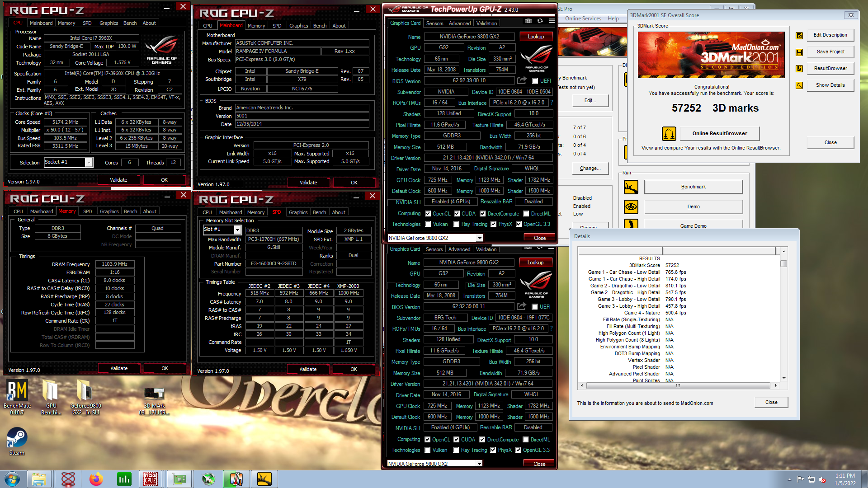Toggle CUDA checkbox in upper GPU-Z window
This screenshot has width=868, height=488.
(457, 214)
